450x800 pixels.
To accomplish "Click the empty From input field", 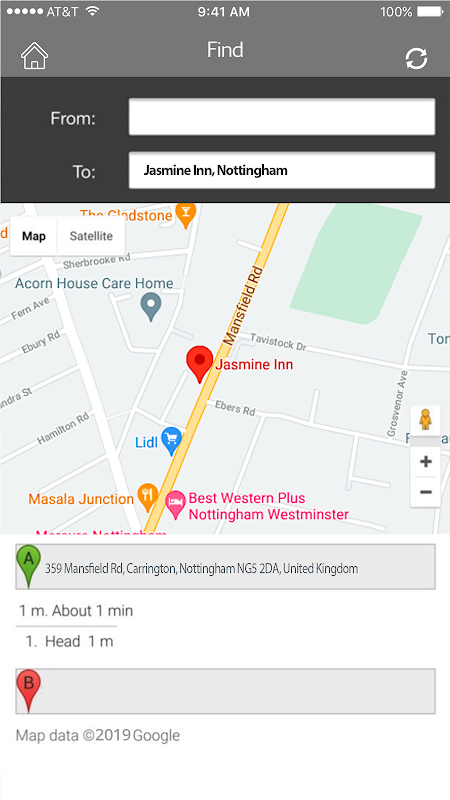I will pyautogui.click(x=282, y=117).
